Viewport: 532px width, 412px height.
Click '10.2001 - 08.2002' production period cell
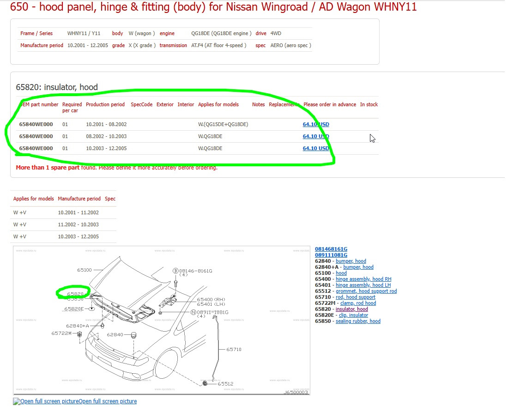pyautogui.click(x=106, y=124)
